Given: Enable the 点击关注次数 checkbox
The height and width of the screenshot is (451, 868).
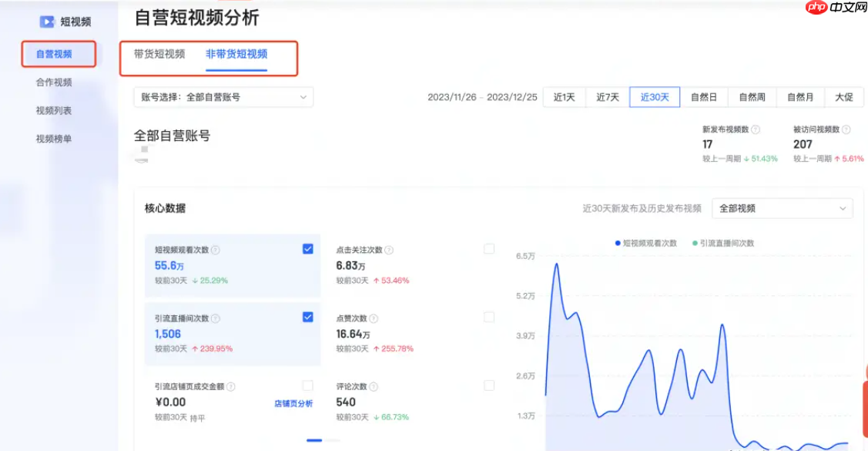Looking at the screenshot, I should coord(490,248).
